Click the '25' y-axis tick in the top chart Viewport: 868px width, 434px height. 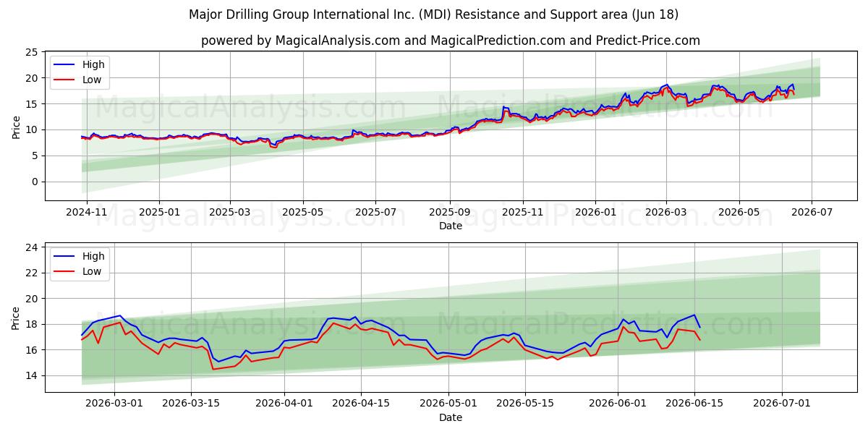click(32, 52)
